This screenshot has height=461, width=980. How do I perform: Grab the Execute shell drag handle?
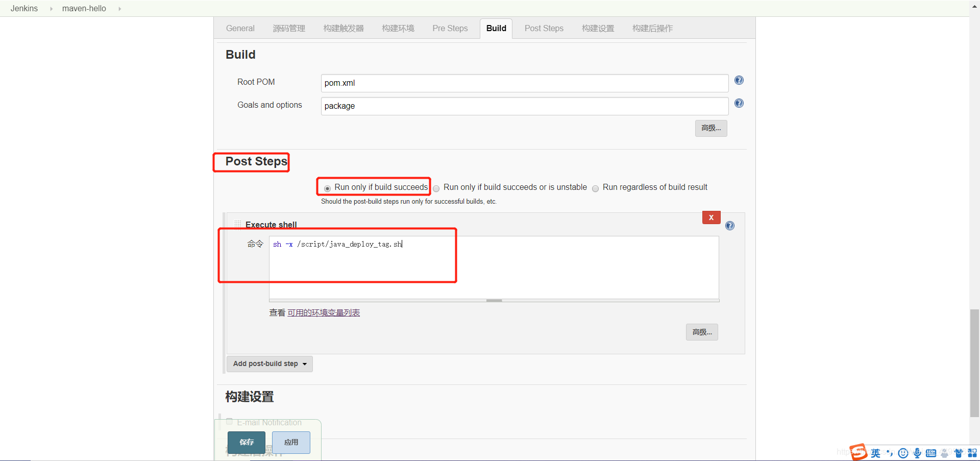coord(237,224)
